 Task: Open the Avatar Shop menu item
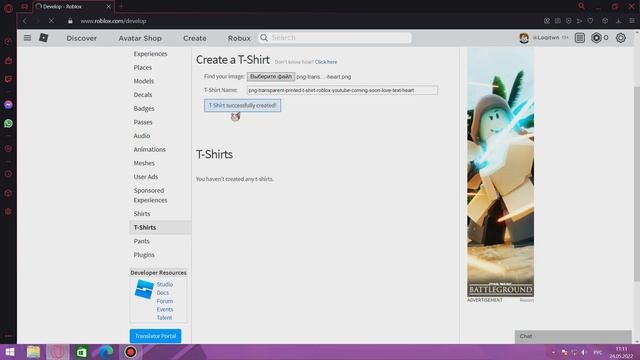coord(140,38)
